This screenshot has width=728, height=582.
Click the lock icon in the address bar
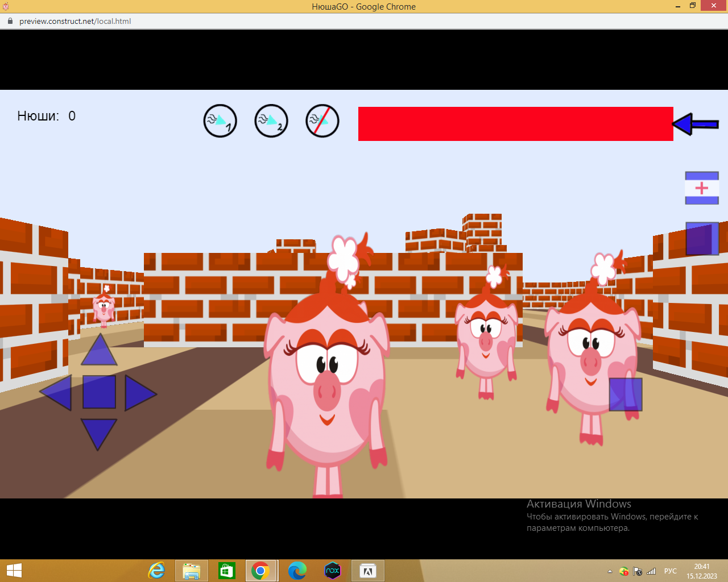pos(10,21)
